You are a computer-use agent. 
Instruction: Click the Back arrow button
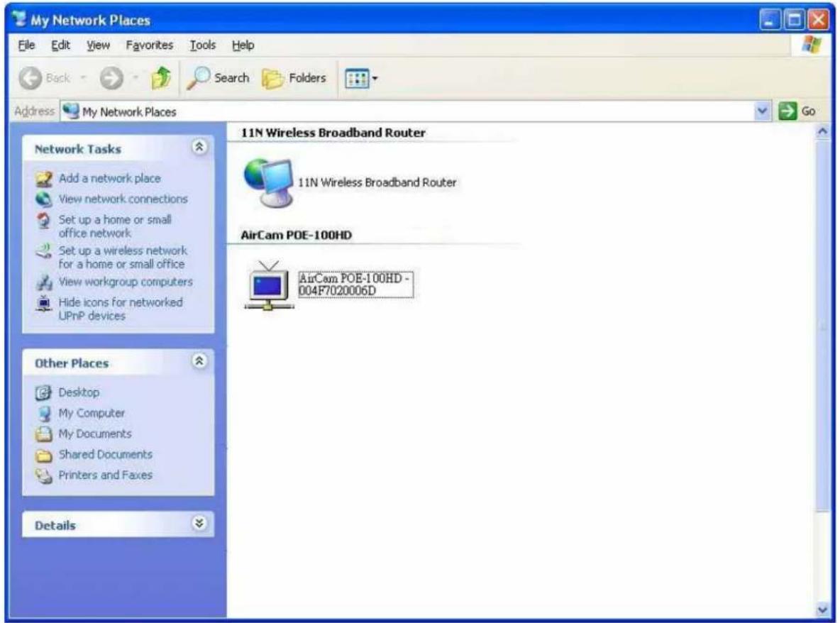tap(31, 79)
